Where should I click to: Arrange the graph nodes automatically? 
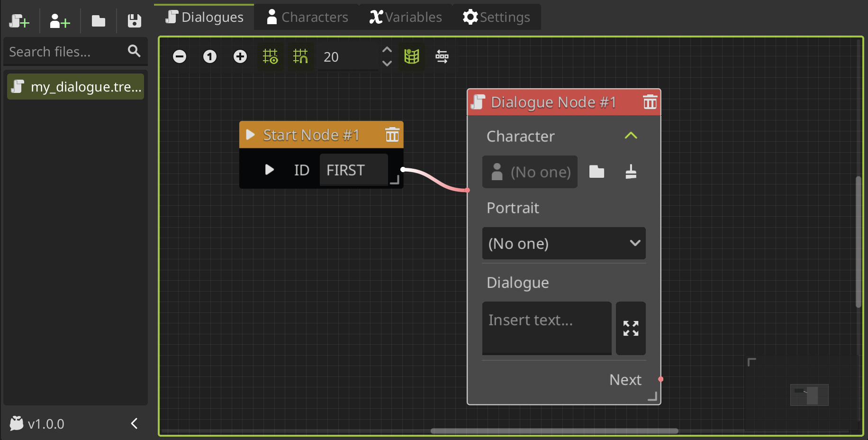(442, 56)
